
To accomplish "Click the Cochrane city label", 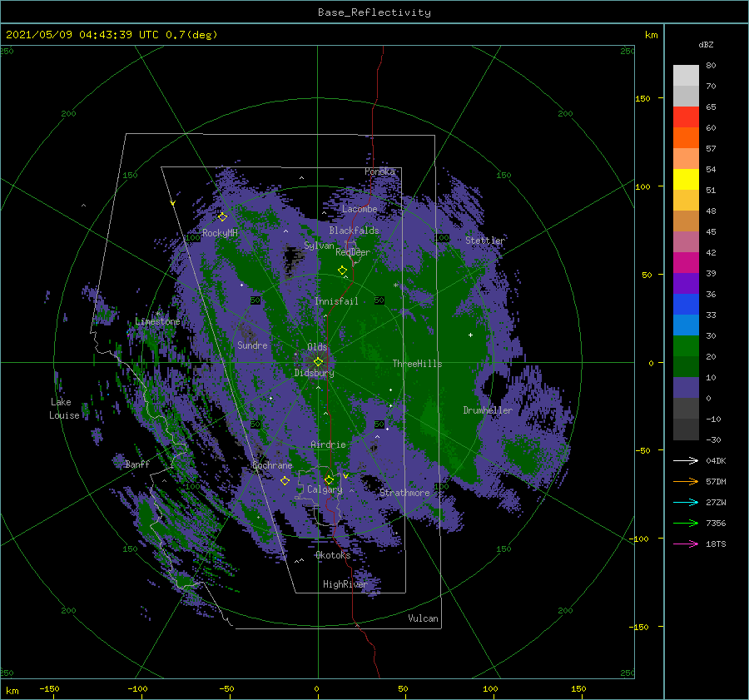I will [272, 465].
